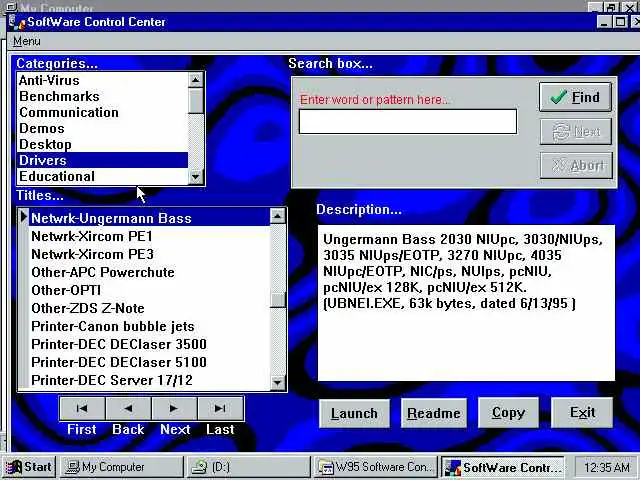Select Netwrk-Xircom PE1 title
640x480 pixels.
click(150, 236)
